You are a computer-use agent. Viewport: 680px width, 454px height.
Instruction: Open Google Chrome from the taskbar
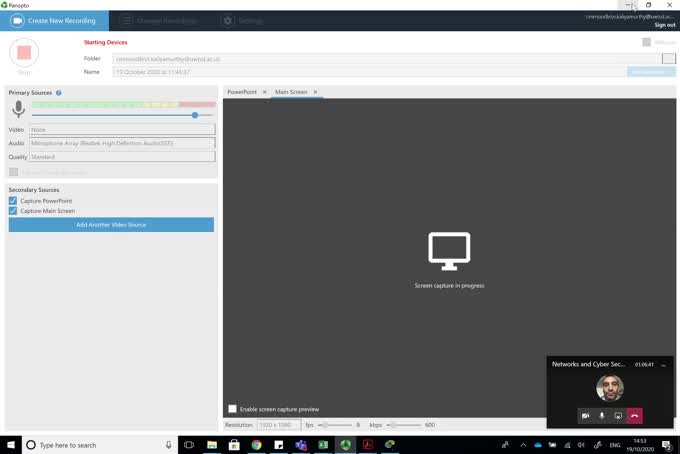(257, 444)
